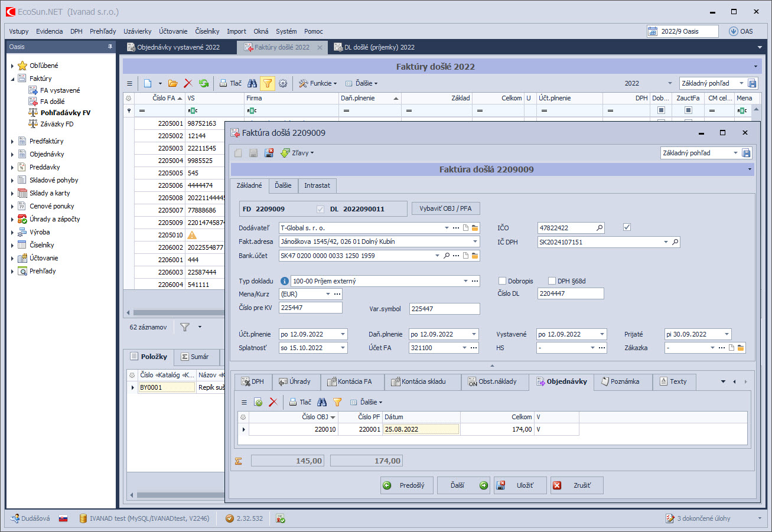Image resolution: width=772 pixels, height=532 pixels.
Task: Select FA vystavené in the sidebar tree
Action: coord(60,90)
